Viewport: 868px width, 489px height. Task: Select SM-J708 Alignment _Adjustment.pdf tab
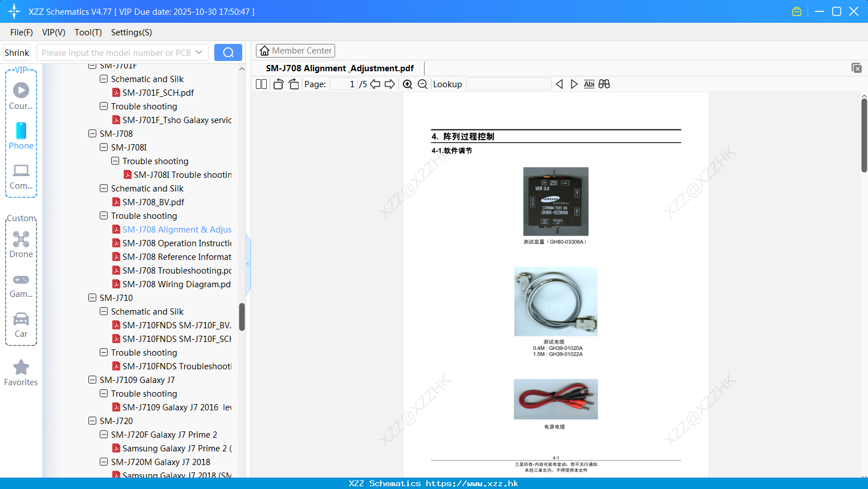tap(340, 68)
